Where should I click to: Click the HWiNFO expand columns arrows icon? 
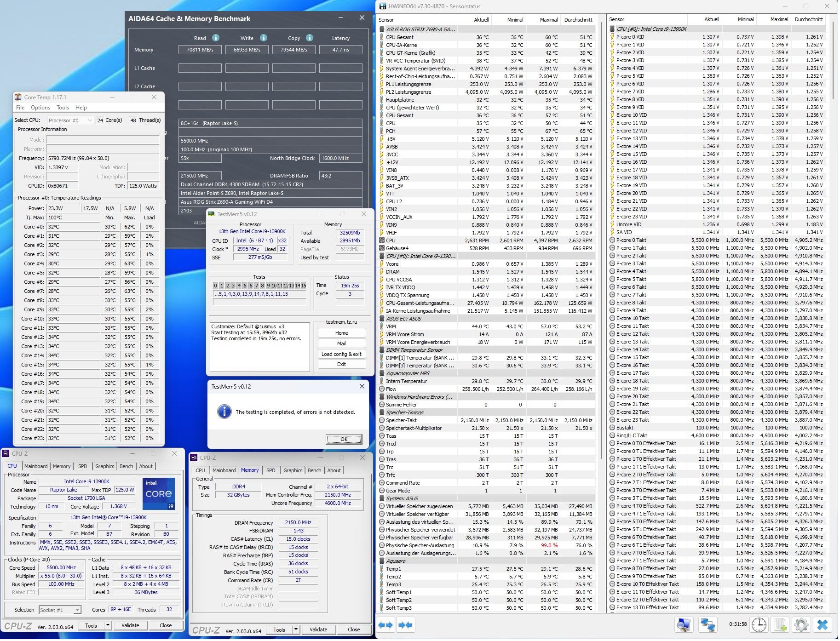click(385, 625)
